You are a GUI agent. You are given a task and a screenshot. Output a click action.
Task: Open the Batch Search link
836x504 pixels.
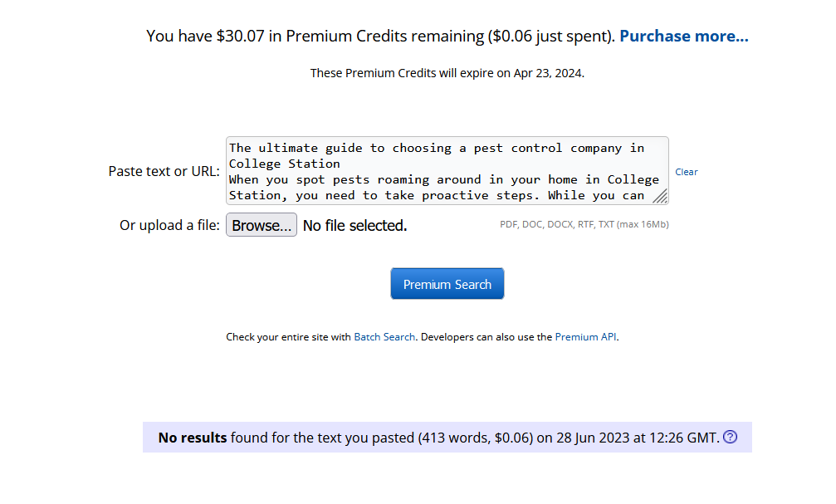384,337
